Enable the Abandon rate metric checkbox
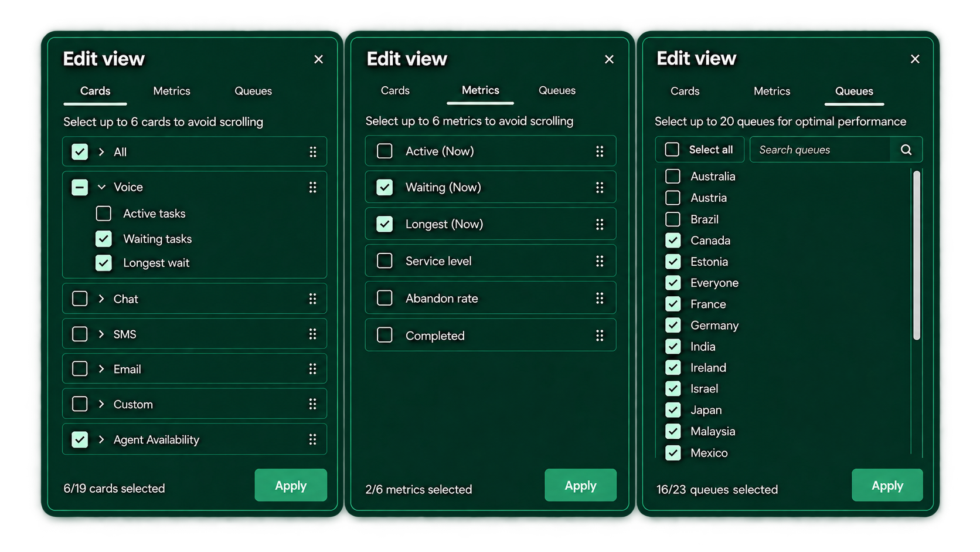980x552 pixels. pyautogui.click(x=384, y=298)
